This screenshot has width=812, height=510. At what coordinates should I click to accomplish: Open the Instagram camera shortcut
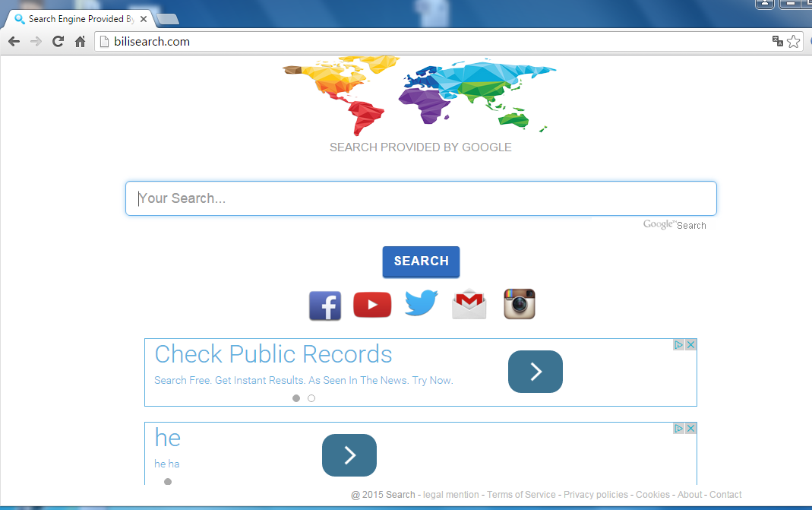(x=520, y=304)
